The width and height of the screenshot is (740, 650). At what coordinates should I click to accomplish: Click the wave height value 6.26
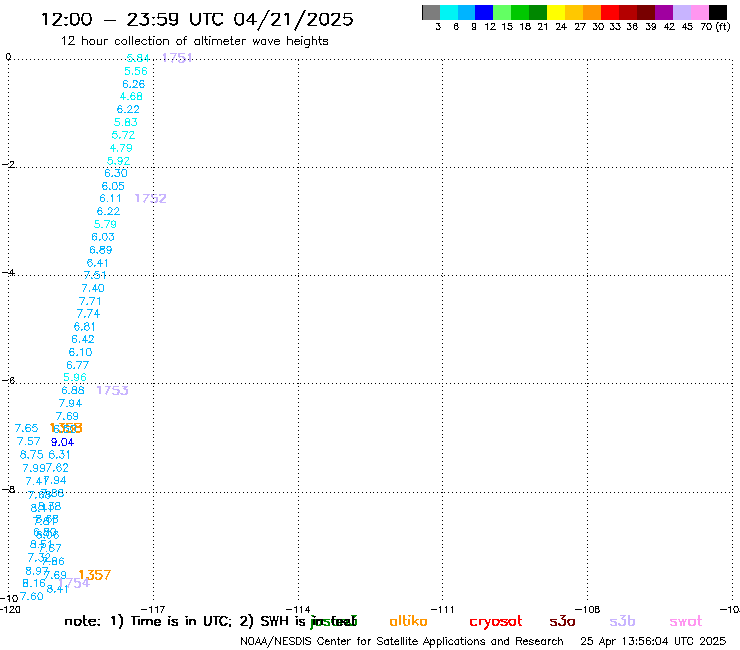coord(134,84)
